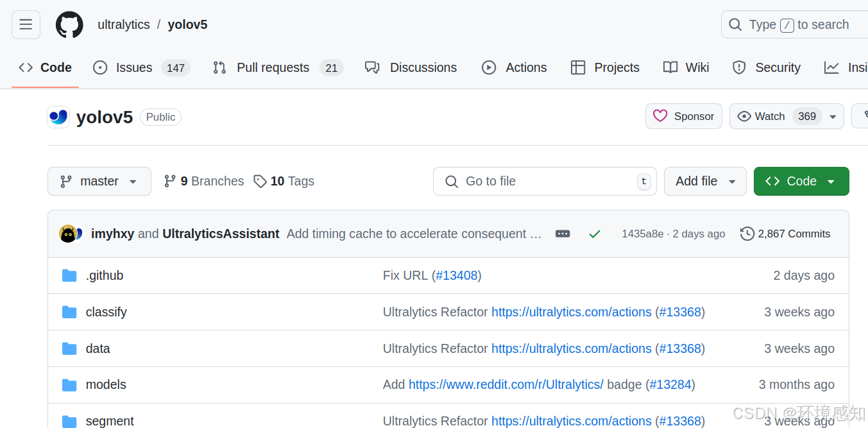Sponsor the repository with heart button

(x=684, y=116)
